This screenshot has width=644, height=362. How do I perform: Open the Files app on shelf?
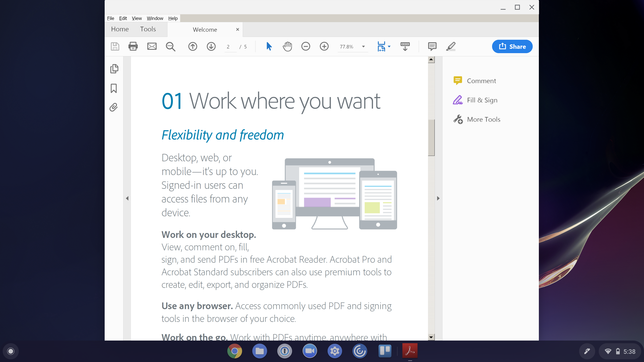pos(259,351)
